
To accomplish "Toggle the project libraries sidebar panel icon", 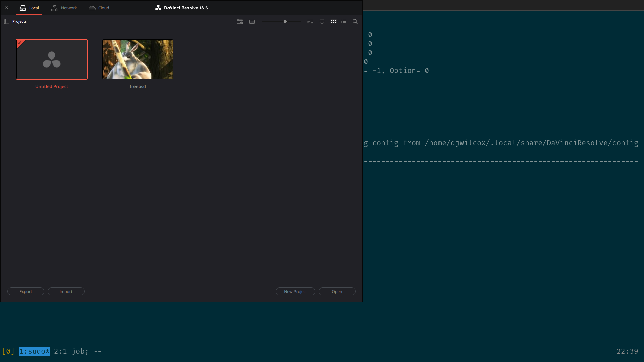I will coord(6,21).
